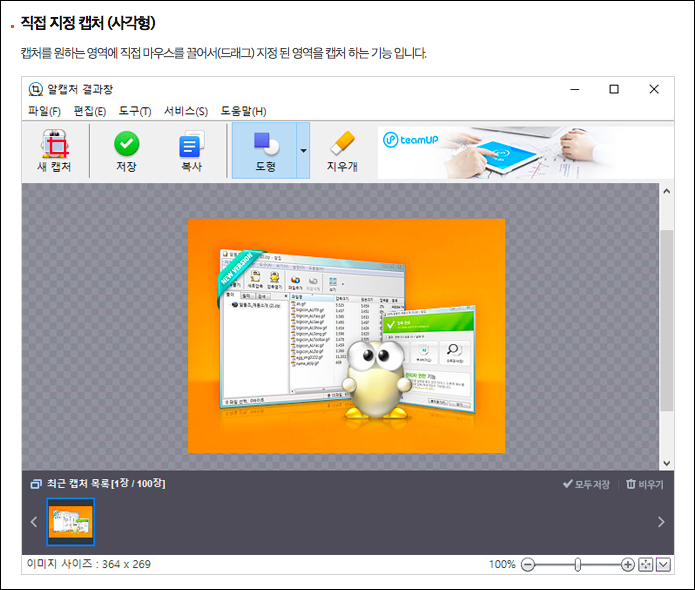Start a new capture with 새 캡처
695x590 pixels.
(55, 151)
